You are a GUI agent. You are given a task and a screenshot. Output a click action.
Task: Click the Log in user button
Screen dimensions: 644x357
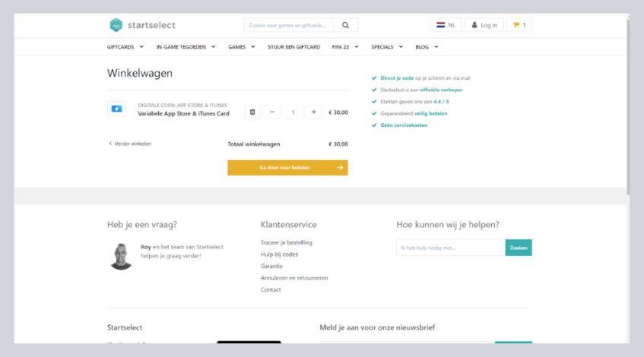point(484,25)
